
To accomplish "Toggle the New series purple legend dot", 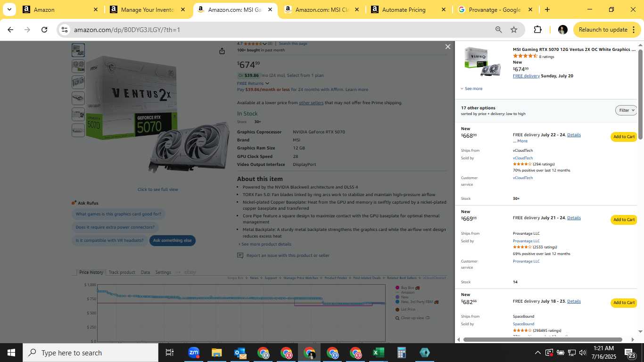I will 397,297.
